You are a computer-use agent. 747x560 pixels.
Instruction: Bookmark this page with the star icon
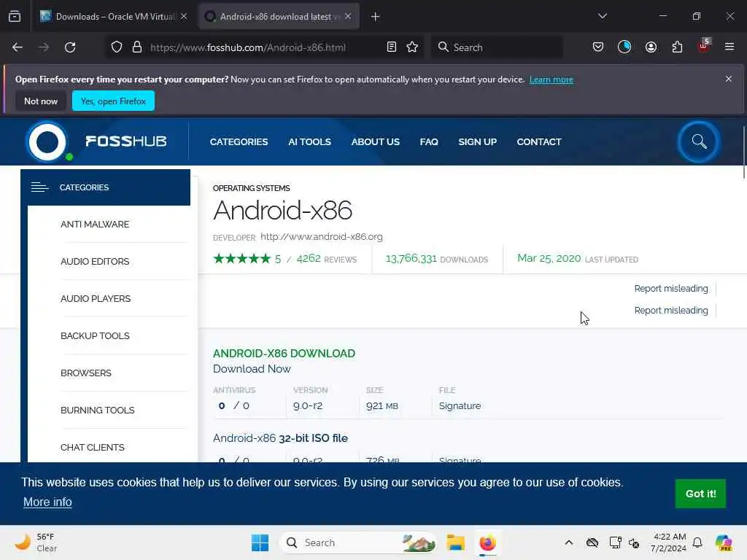pyautogui.click(x=412, y=47)
